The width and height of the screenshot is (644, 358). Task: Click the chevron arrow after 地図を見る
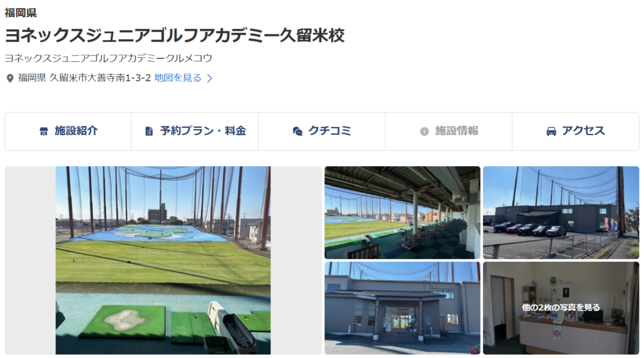[209, 78]
